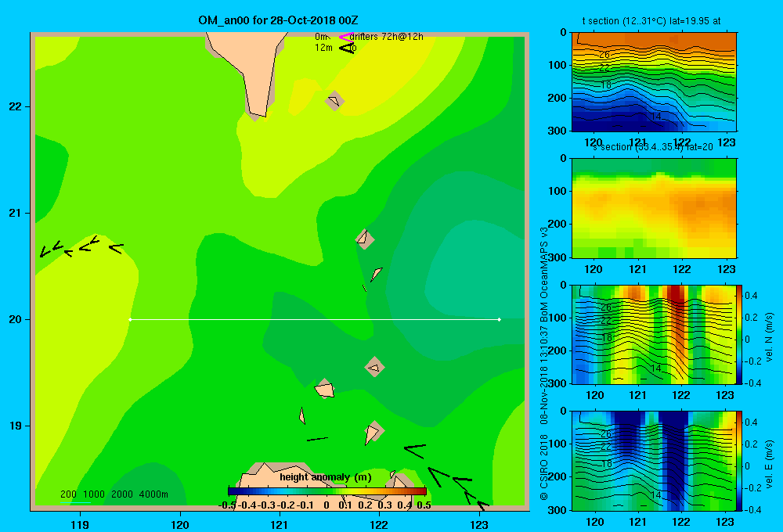Viewport: 783px width, 532px height.
Task: Click longitude label '123' under main map
Action: click(479, 524)
